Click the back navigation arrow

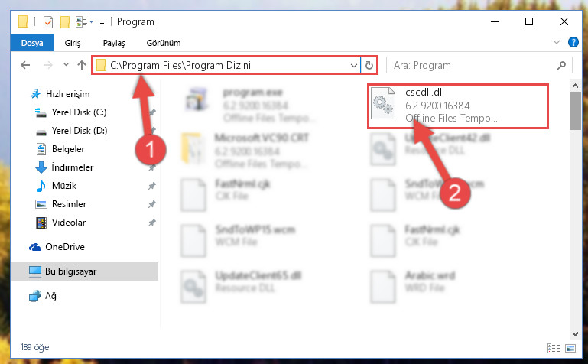(x=25, y=65)
